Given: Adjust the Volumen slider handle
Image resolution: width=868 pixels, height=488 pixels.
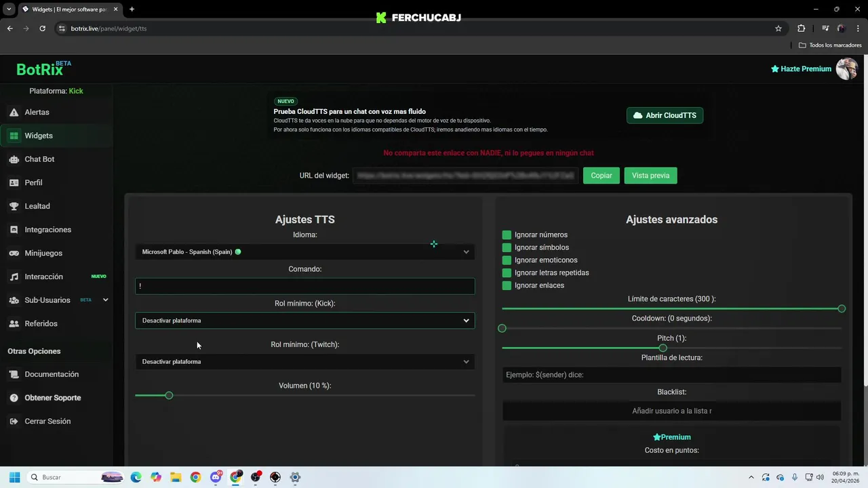Looking at the screenshot, I should click(x=169, y=395).
